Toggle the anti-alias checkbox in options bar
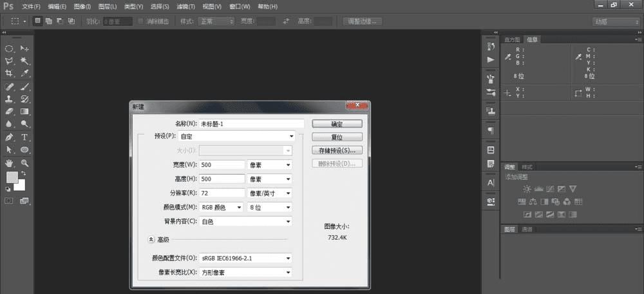The image size is (644, 294). click(142, 21)
